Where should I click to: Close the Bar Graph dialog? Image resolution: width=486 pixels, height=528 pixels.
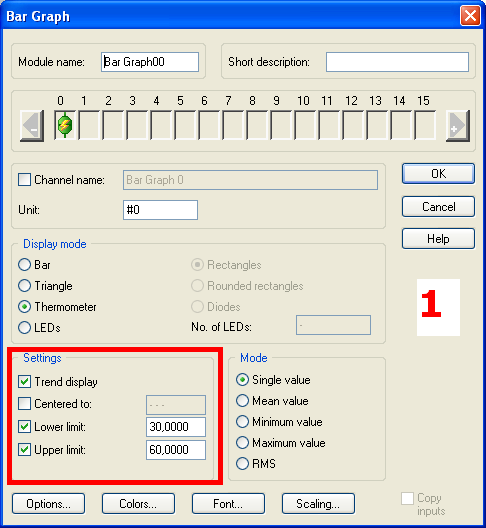pyautogui.click(x=470, y=15)
